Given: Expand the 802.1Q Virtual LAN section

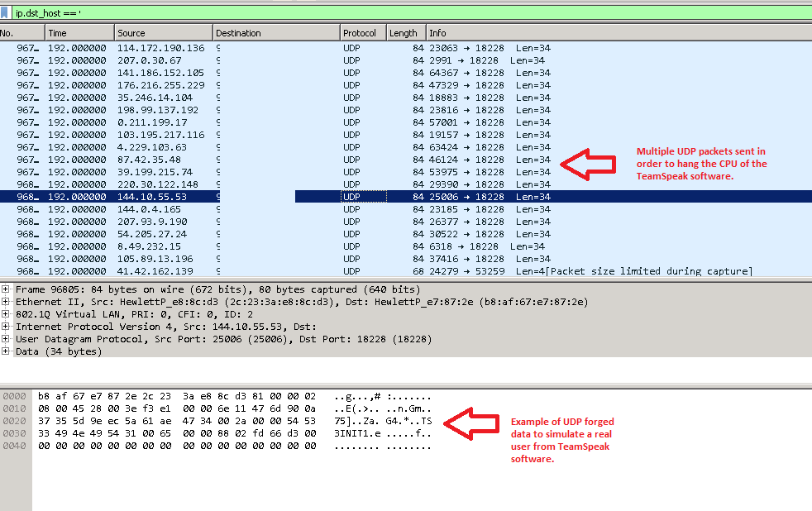Looking at the screenshot, I should point(6,314).
